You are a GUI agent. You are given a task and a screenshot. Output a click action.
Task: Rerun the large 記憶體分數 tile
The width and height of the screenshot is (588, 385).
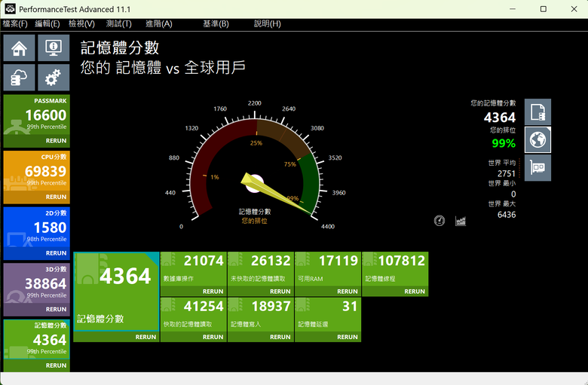[x=145, y=337]
